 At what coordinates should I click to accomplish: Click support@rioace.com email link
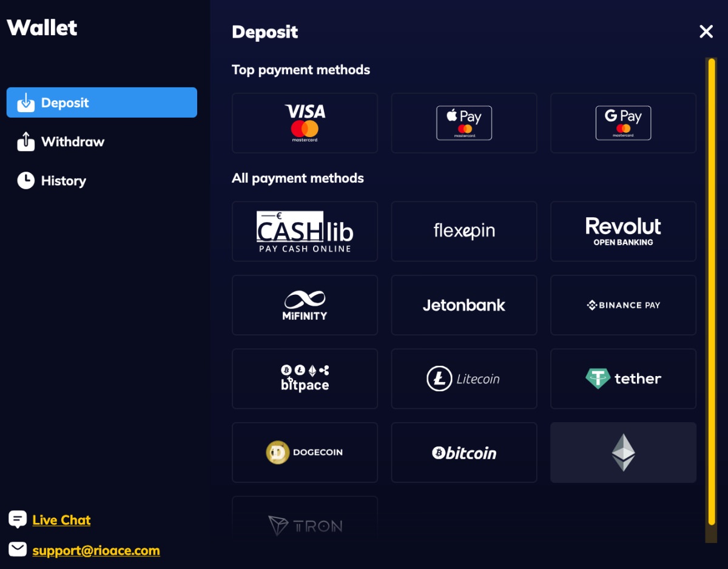(x=96, y=551)
